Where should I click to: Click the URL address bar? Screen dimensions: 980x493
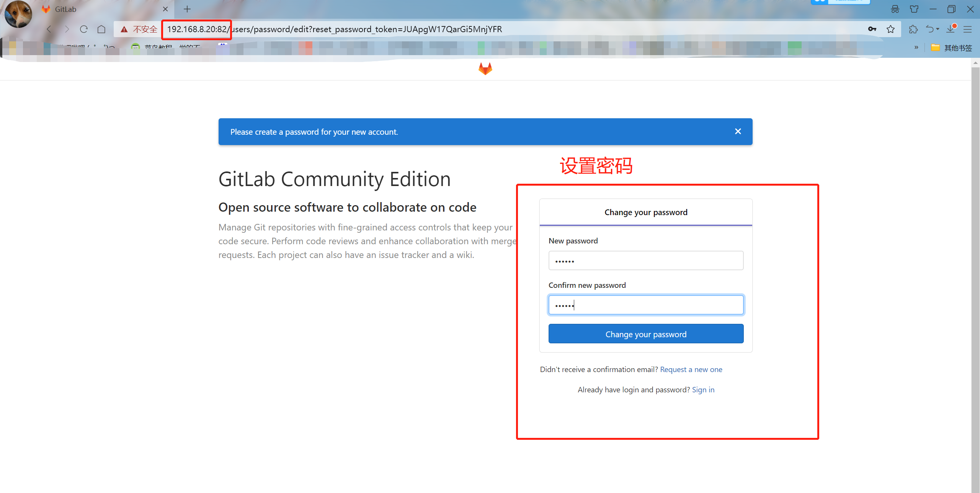point(507,29)
